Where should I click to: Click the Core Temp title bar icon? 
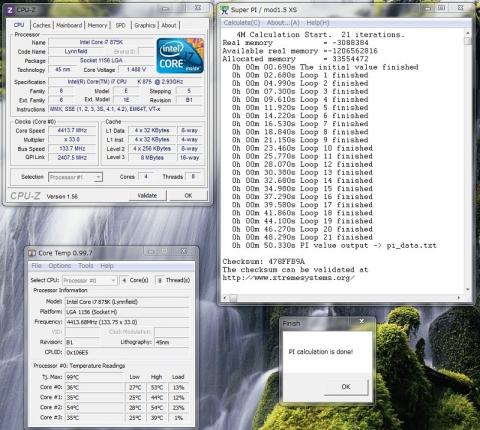pyautogui.click(x=32, y=253)
